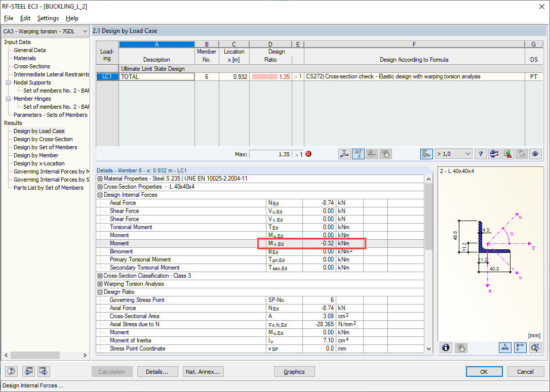
Task: Go to previous table with left arrow icon
Action: (x=28, y=371)
